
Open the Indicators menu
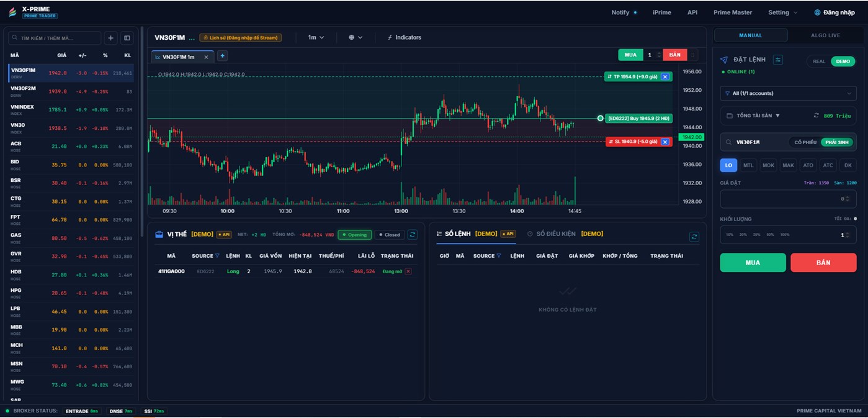tap(404, 37)
